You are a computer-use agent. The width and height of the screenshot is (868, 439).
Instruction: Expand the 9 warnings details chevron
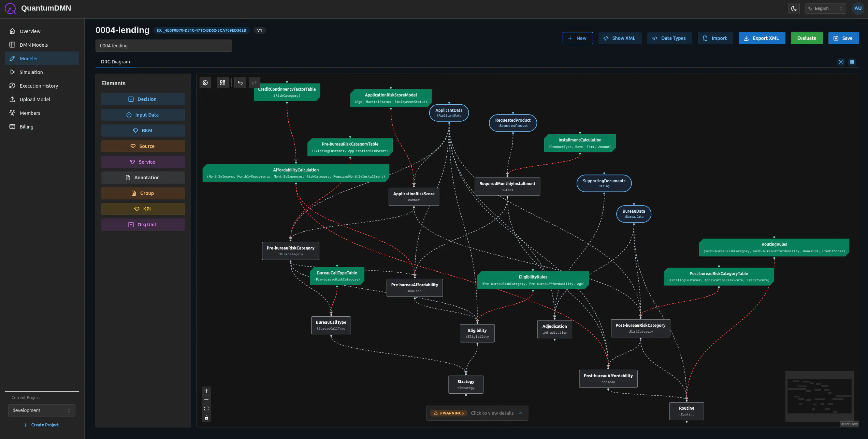click(521, 413)
